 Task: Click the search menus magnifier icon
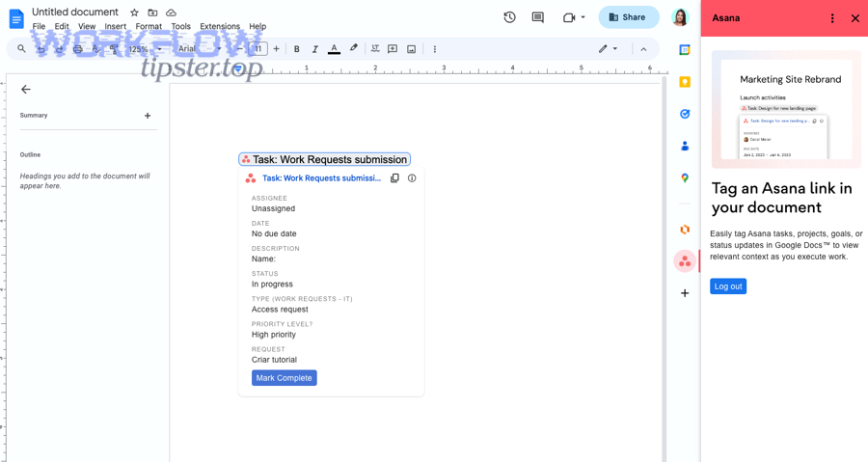pos(21,48)
